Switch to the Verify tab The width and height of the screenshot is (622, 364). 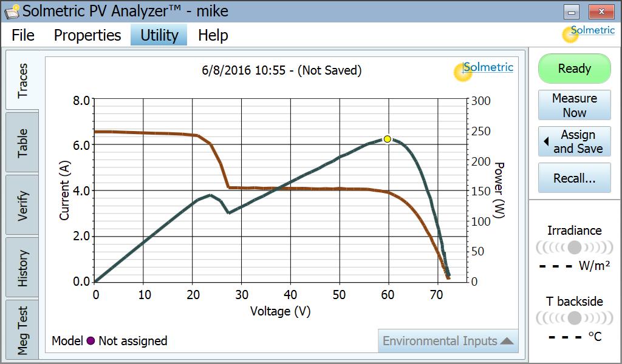pos(22,205)
